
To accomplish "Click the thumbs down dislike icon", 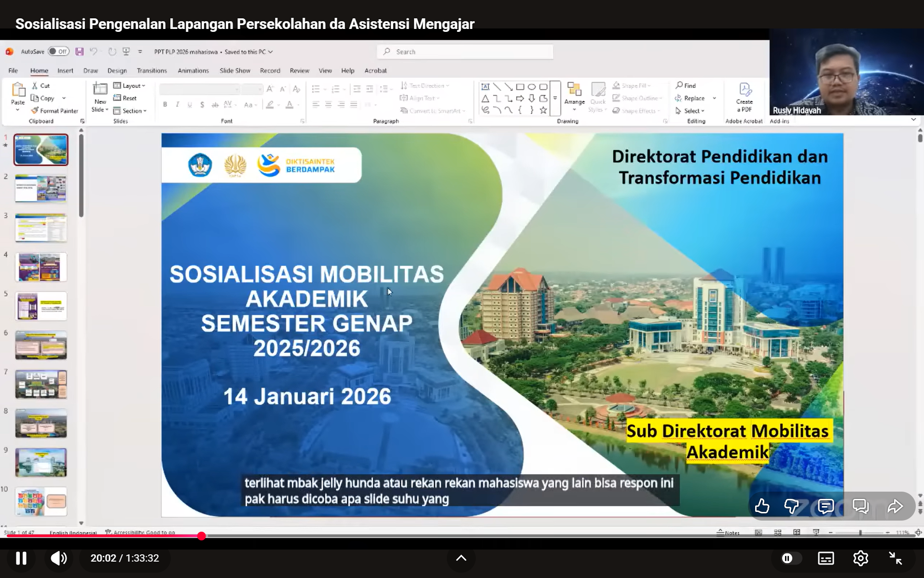I will point(791,506).
